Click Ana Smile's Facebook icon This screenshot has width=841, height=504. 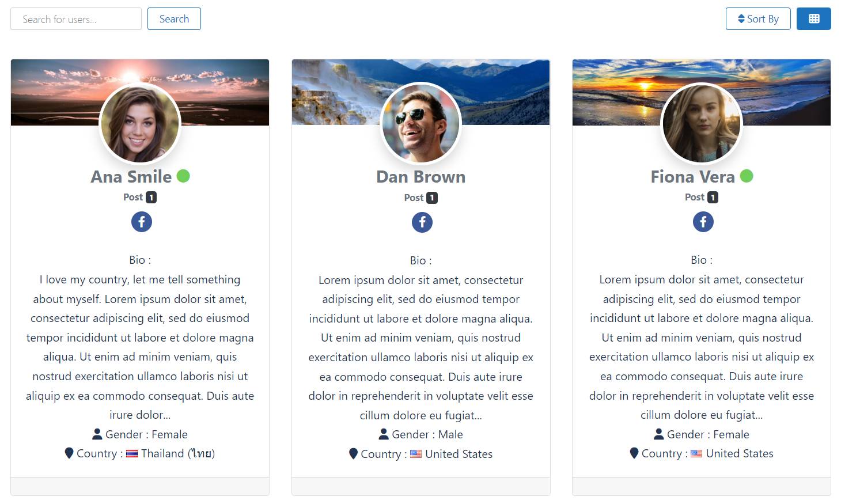(142, 222)
